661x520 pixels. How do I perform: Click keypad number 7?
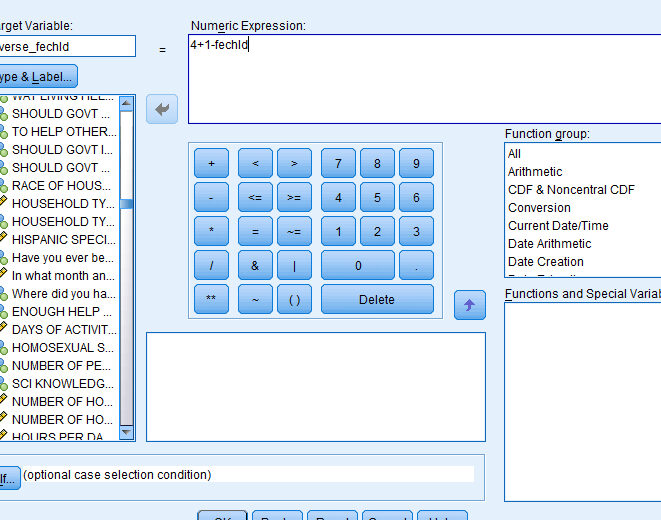[x=338, y=163]
